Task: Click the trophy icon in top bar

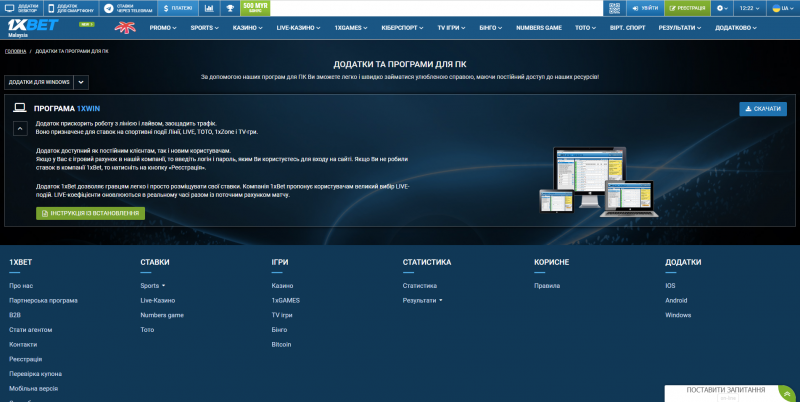Action: pyautogui.click(x=230, y=8)
